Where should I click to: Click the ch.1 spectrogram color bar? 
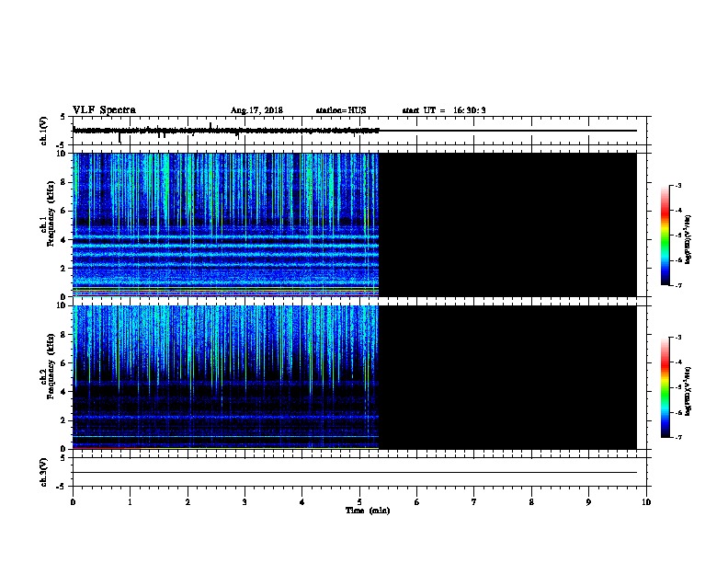pos(665,236)
